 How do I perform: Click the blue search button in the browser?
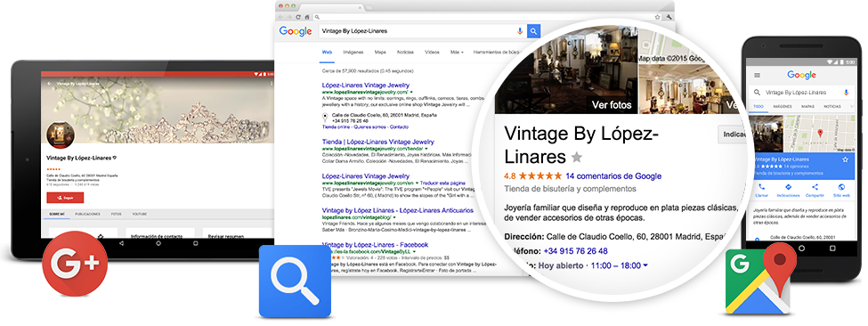(533, 31)
